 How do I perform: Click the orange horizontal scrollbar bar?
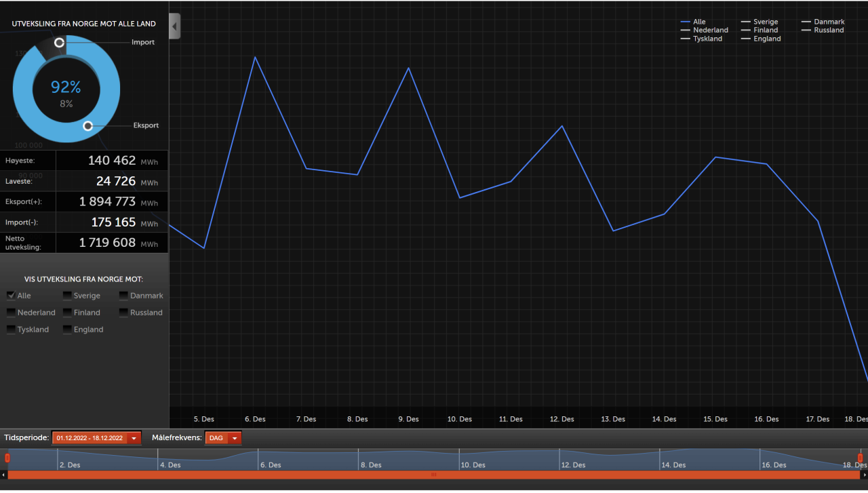434,475
